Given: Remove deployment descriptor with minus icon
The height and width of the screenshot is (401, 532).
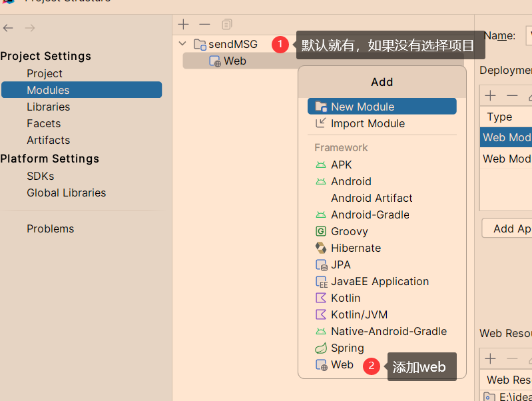Looking at the screenshot, I should pos(512,96).
